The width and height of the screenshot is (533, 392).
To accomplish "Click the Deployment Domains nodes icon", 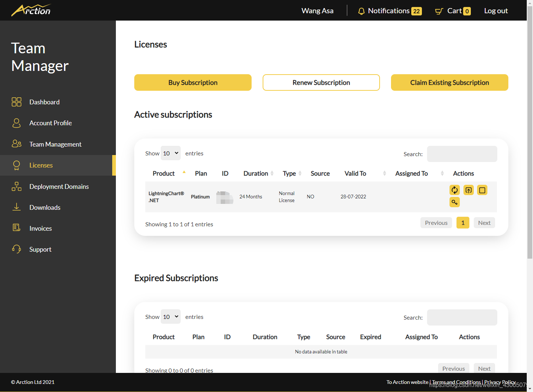I will [17, 186].
